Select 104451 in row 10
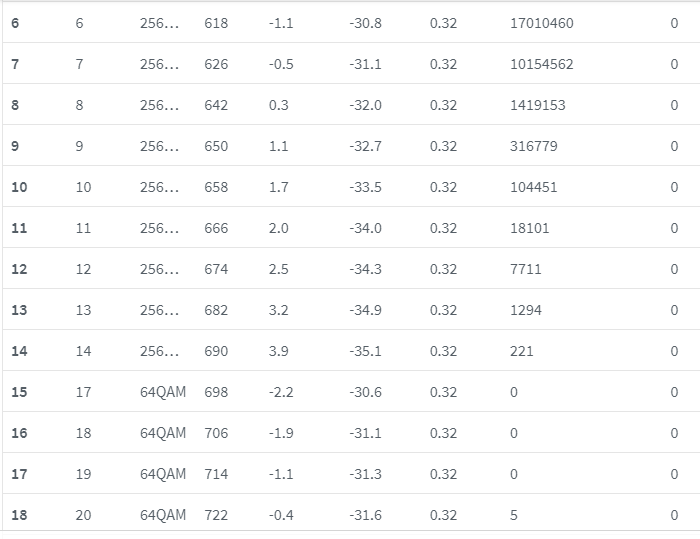The image size is (700, 539). 533,187
